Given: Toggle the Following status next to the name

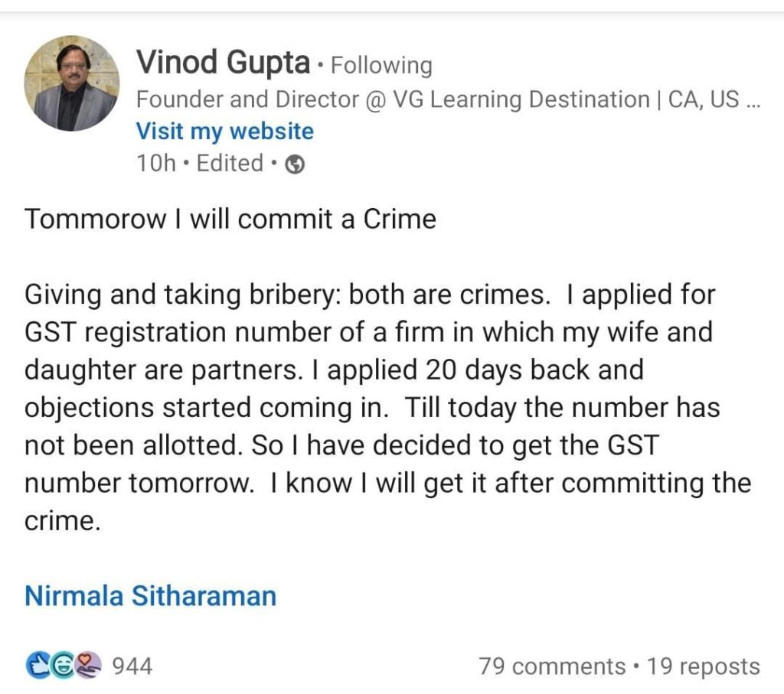Looking at the screenshot, I should (381, 66).
